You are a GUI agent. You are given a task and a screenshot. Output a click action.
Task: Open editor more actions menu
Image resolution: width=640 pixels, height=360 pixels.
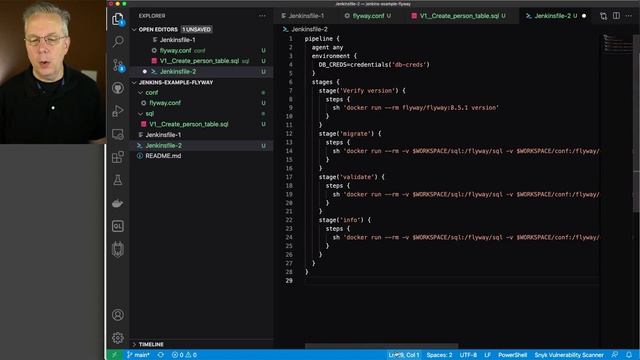(629, 16)
